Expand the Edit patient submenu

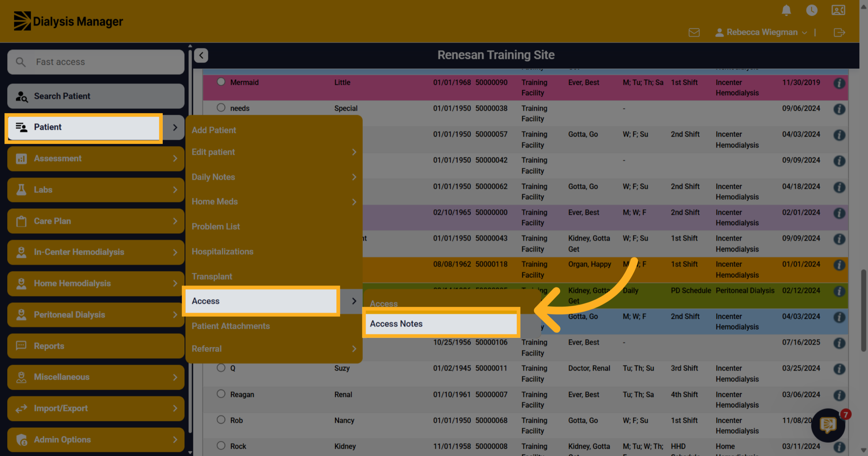(x=274, y=152)
